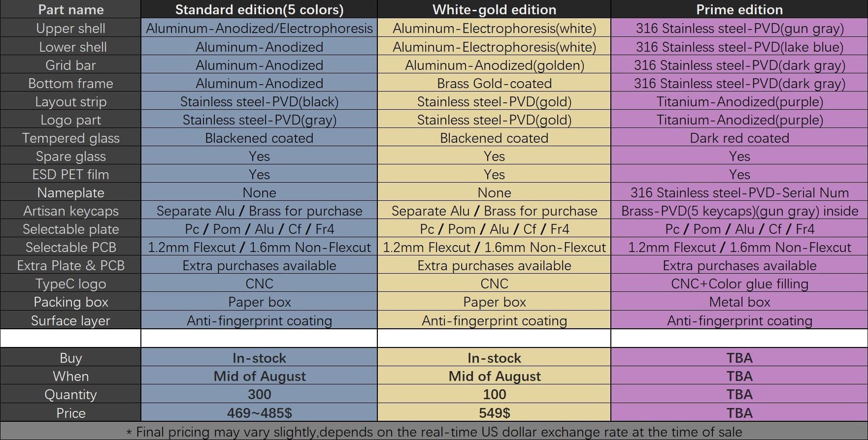868x440 pixels.
Task: Select the 'Stainless steel-PVD(black)' cell
Action: pos(259,101)
